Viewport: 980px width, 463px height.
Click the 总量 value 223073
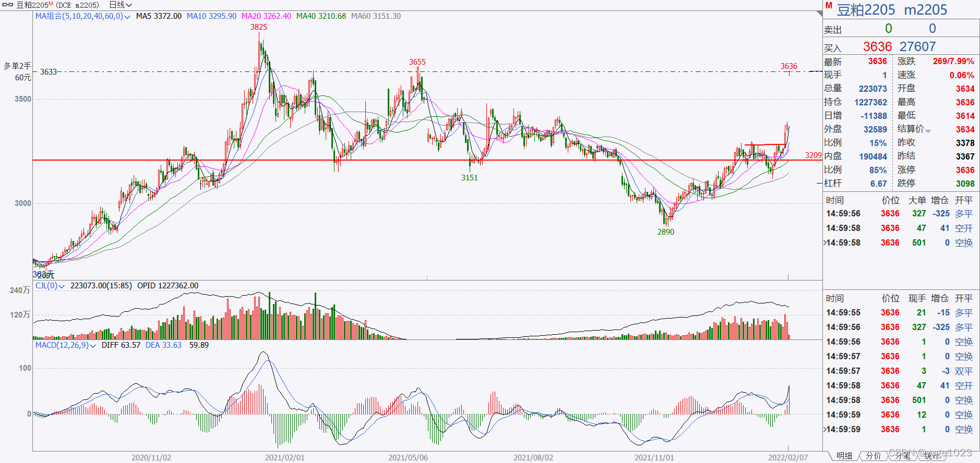[873, 89]
